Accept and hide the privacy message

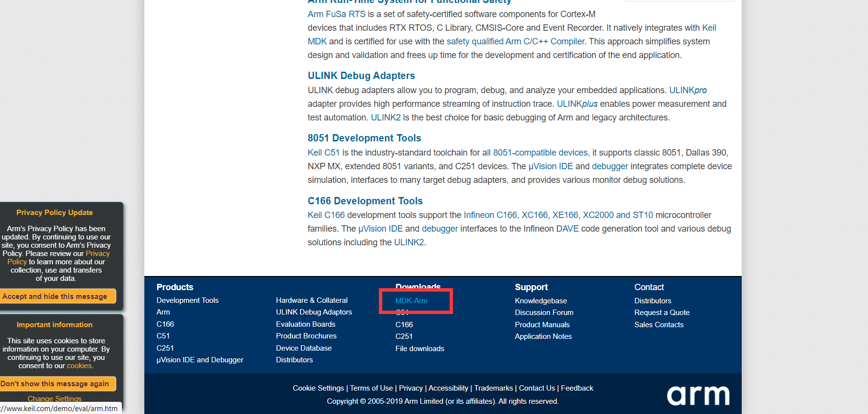(x=58, y=296)
